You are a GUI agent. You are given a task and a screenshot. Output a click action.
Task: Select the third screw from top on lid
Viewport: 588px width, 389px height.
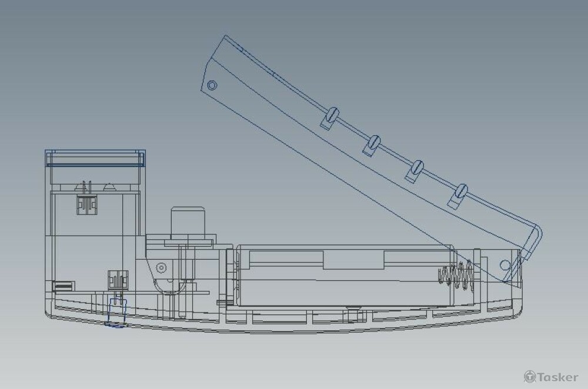(x=417, y=167)
